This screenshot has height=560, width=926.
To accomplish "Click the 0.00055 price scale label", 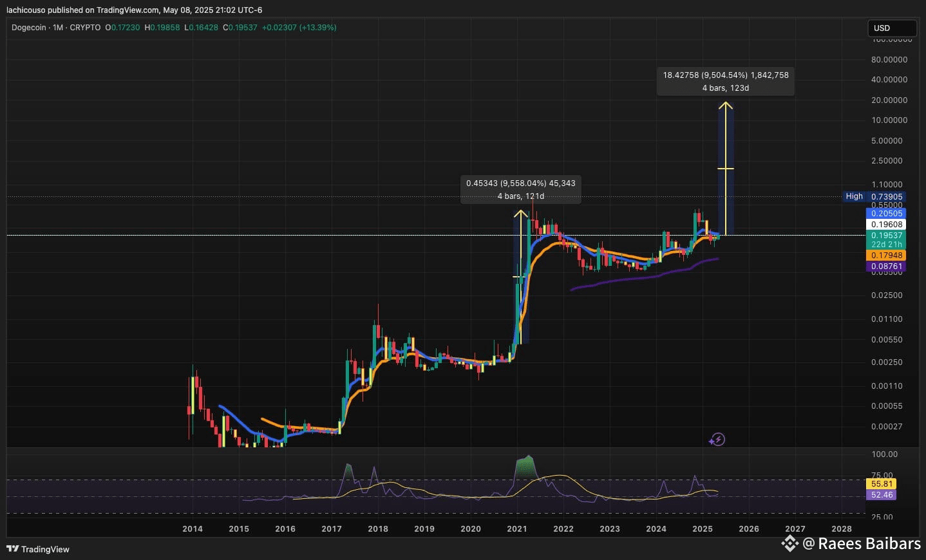I will coord(887,406).
